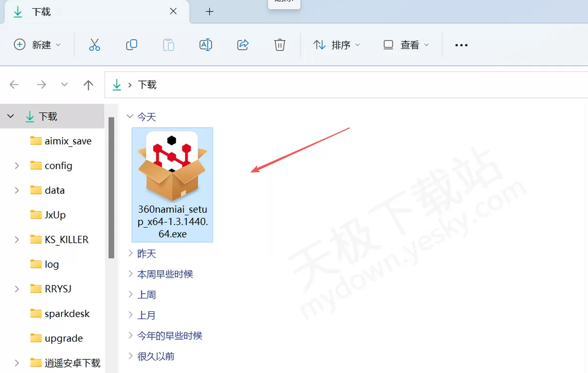Viewport: 588px width, 373px height.
Task: Open the three-dots more options menu
Action: 461,45
